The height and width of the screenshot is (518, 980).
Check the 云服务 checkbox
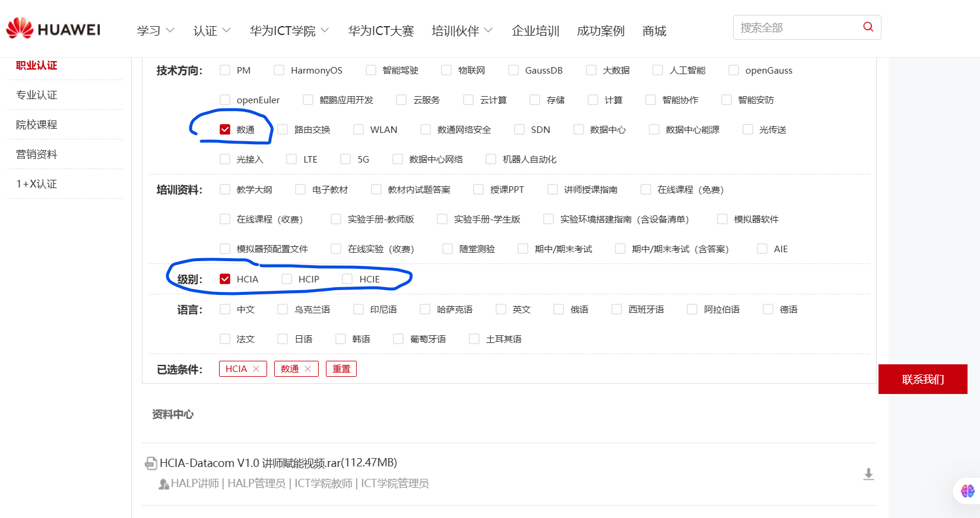(x=401, y=100)
